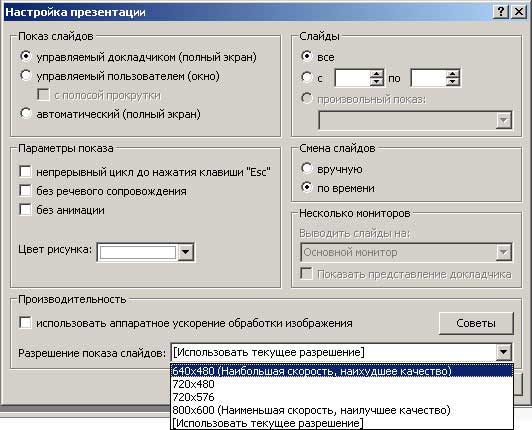Pick 800x600 best quality resolution
Screen dimensions: 532x430
point(342,410)
